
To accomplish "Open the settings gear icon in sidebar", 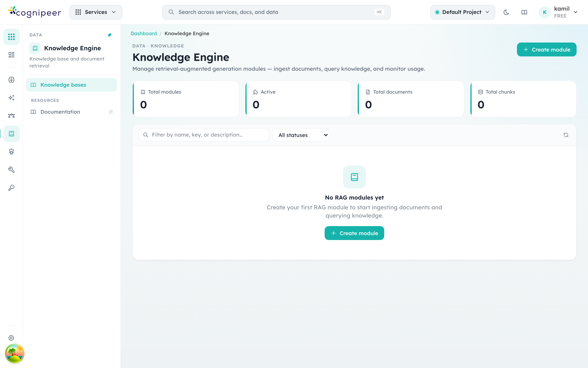I will tap(11, 338).
